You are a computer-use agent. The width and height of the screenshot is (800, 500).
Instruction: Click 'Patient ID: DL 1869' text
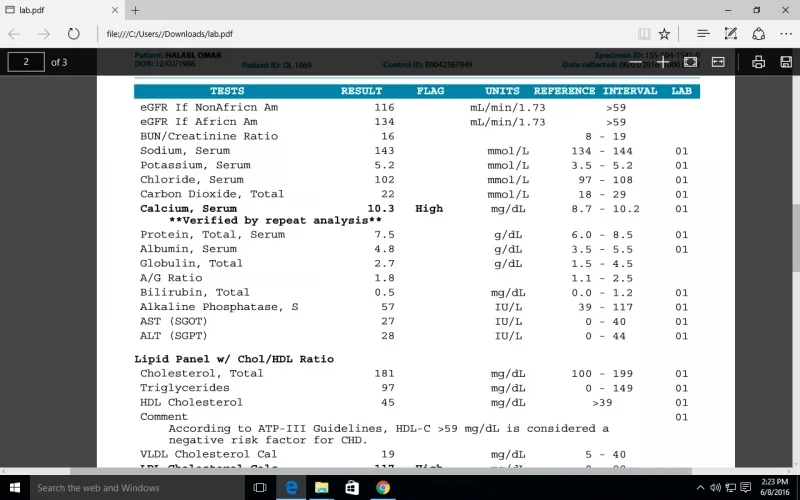click(277, 65)
